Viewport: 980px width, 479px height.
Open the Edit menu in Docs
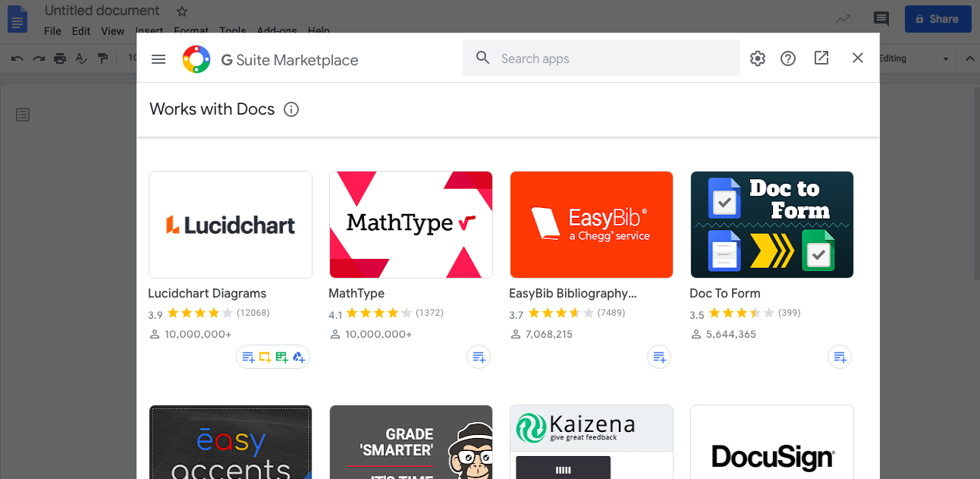[x=81, y=31]
